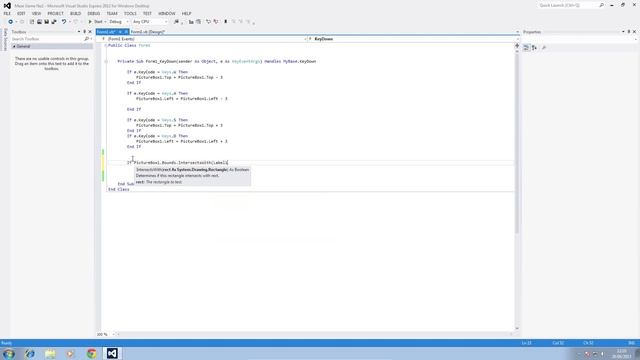Click the Uncomment selected lines icon
This screenshot has width=640, height=360.
(198, 22)
